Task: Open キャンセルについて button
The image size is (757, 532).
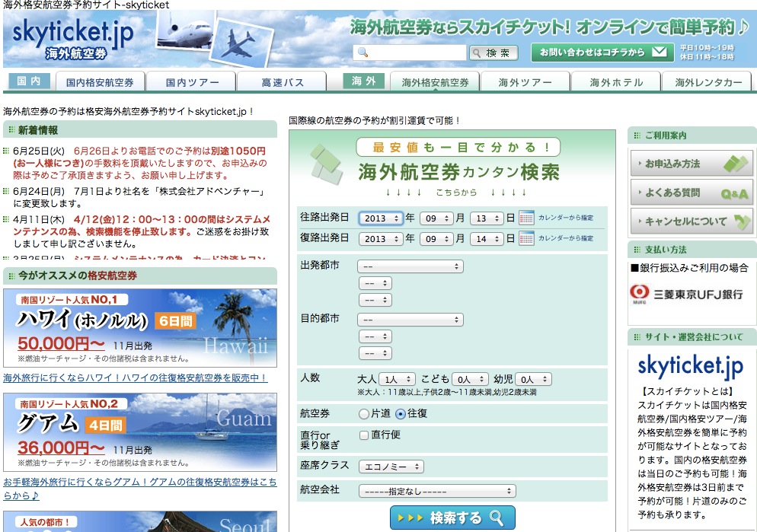Action: pyautogui.click(x=692, y=221)
